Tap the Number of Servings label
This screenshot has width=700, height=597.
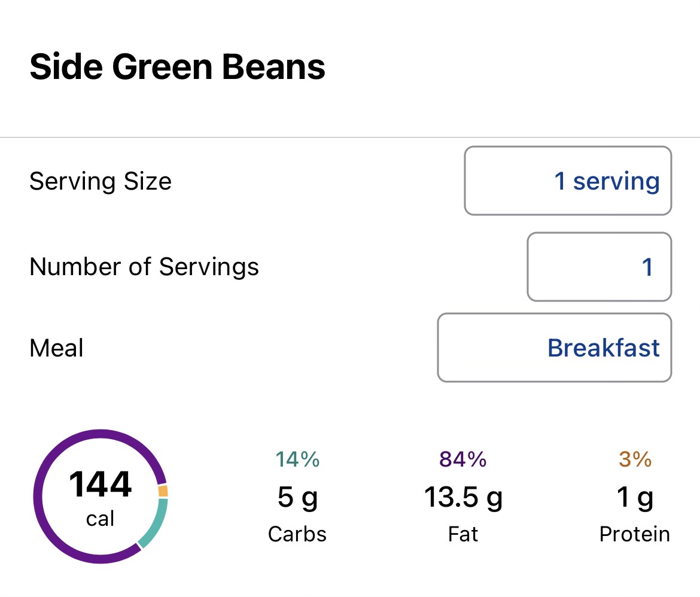click(x=144, y=267)
